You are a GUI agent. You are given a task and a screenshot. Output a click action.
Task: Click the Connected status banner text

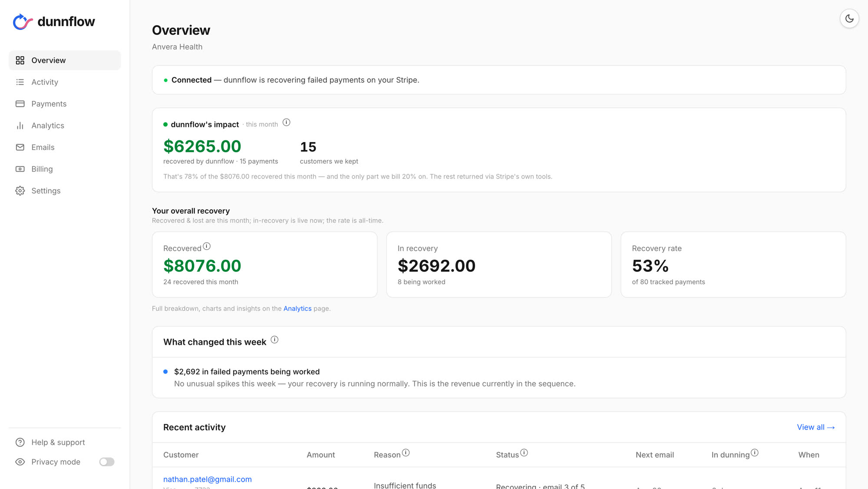click(295, 80)
